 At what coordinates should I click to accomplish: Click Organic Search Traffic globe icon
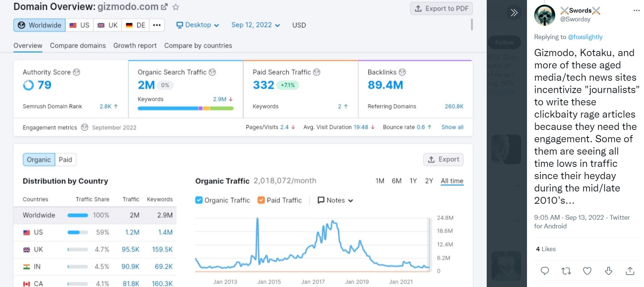coord(212,72)
